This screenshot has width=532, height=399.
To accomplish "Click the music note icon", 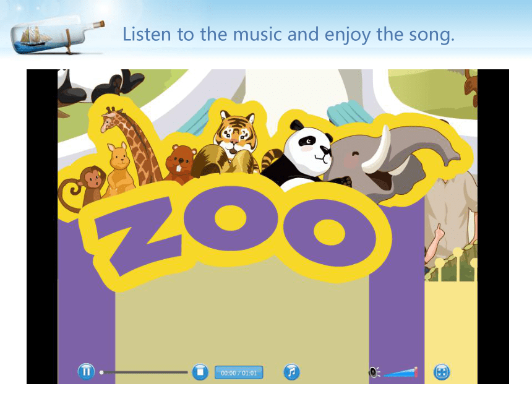I will click(291, 372).
